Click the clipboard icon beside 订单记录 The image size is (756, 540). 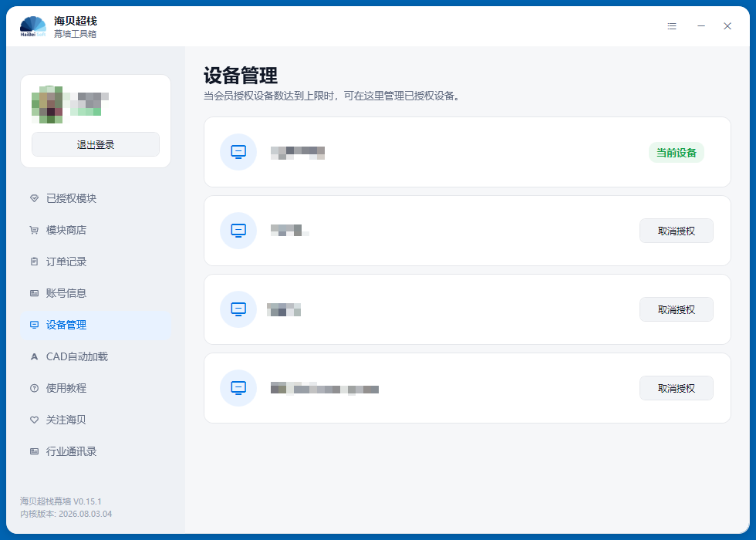pos(34,262)
